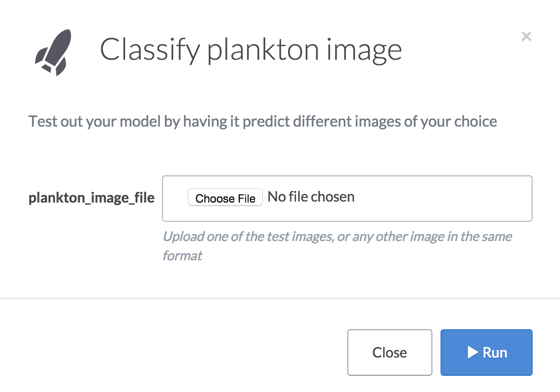Screen dimensions: 560x392
Task: Open the file picker for plankton_image_file
Action: pos(225,198)
